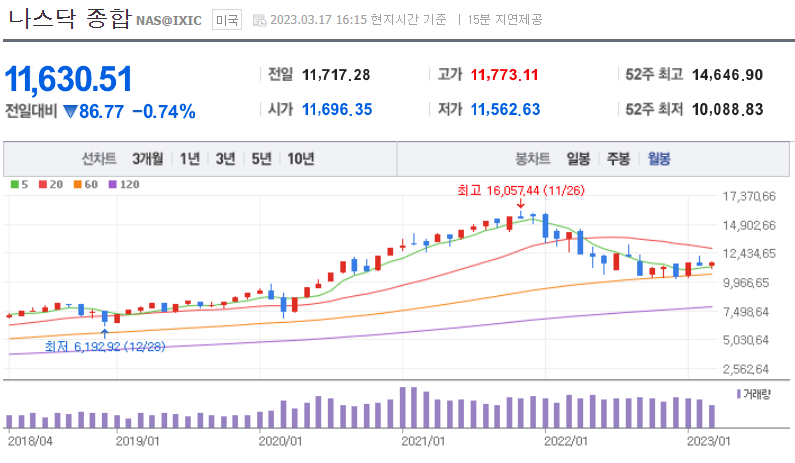Click the 2021/01 x-axis date label
Image resolution: width=795 pixels, height=463 pixels.
(423, 441)
